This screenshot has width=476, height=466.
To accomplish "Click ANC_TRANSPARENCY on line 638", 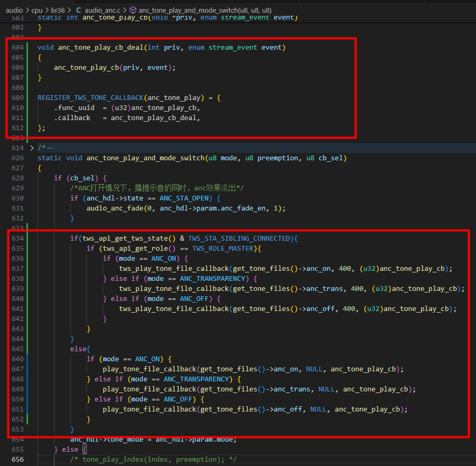I will point(213,279).
